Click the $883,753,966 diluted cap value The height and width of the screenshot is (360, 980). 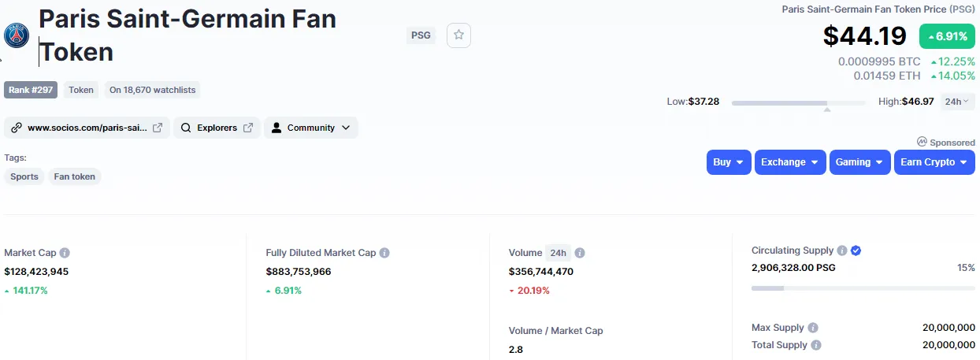[x=299, y=271]
